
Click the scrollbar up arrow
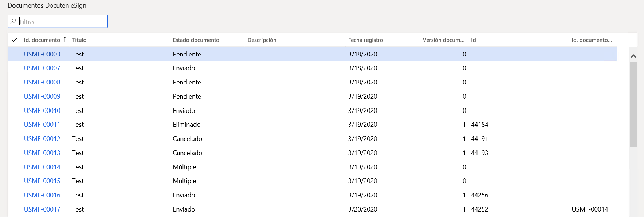click(x=633, y=56)
